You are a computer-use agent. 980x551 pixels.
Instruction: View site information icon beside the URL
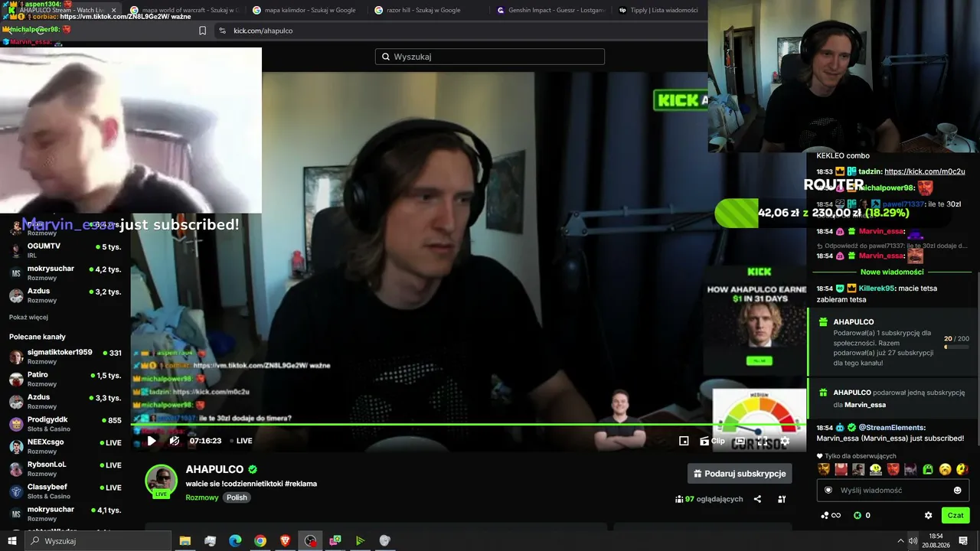pyautogui.click(x=222, y=31)
